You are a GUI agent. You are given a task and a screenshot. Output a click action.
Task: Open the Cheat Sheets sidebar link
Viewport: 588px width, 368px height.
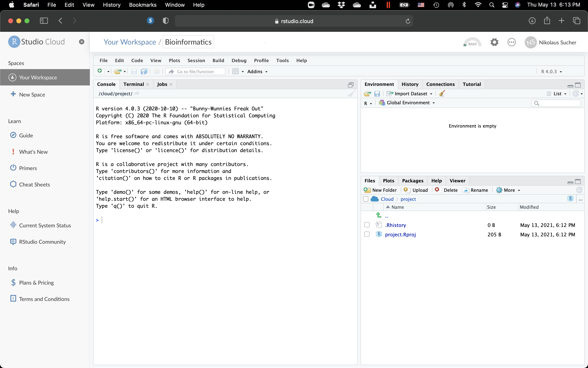pos(35,184)
